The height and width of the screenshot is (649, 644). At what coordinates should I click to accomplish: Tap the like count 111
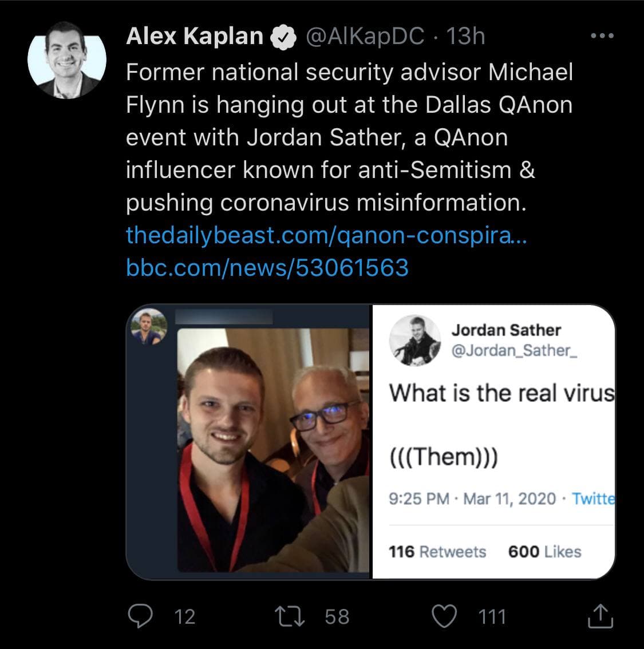point(492,616)
